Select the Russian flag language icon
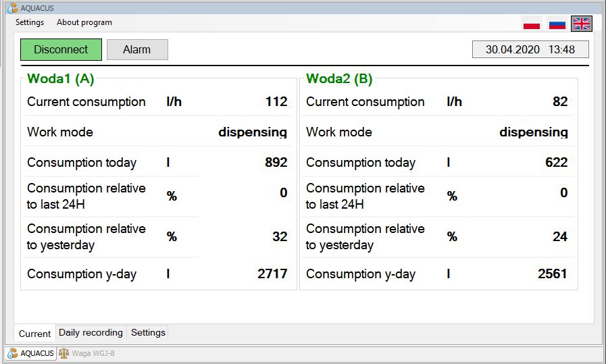This screenshot has height=364, width=606. pos(557,24)
